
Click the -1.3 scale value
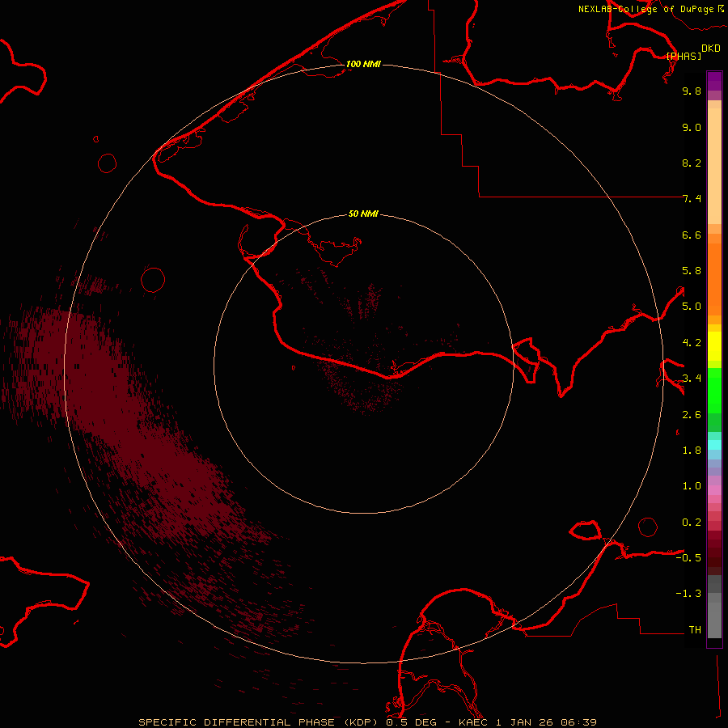688,594
